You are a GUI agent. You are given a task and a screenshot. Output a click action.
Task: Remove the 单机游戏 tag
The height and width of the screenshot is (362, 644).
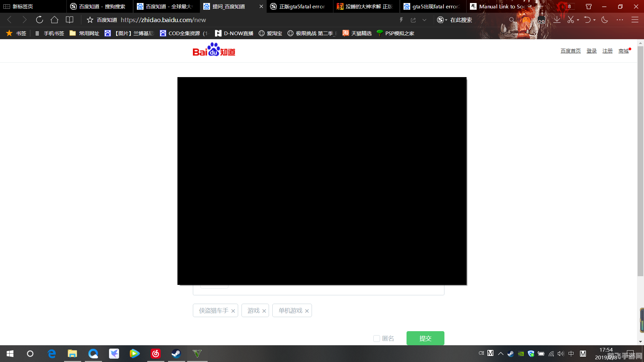pos(307,311)
